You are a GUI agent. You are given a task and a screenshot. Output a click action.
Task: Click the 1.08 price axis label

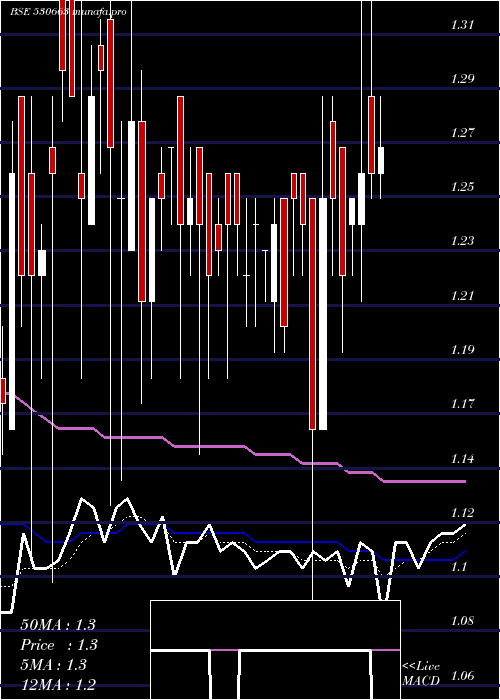(x=462, y=621)
